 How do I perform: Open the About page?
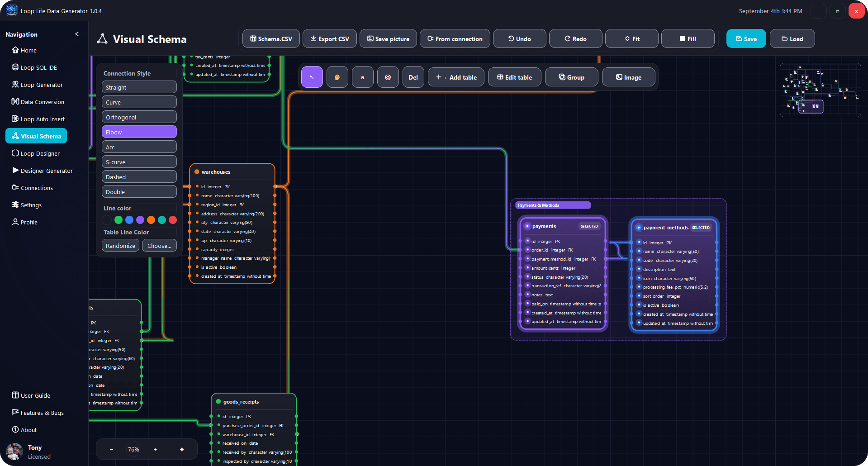point(24,430)
